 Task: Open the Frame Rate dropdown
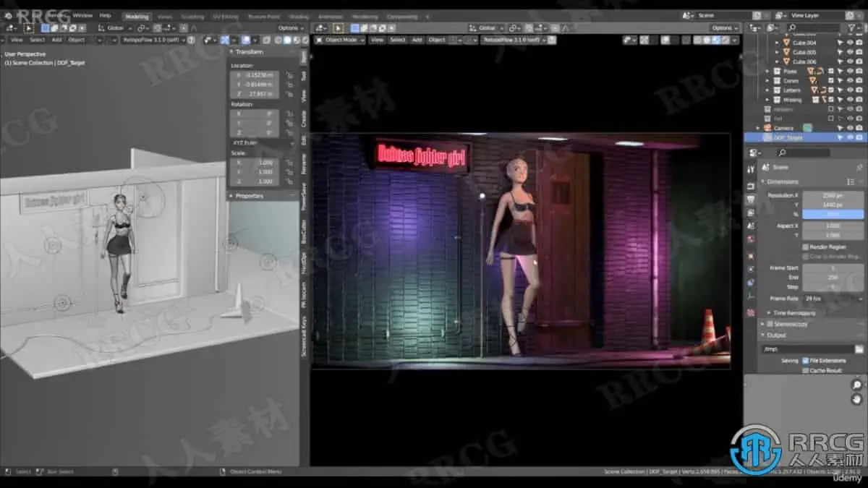(x=830, y=298)
